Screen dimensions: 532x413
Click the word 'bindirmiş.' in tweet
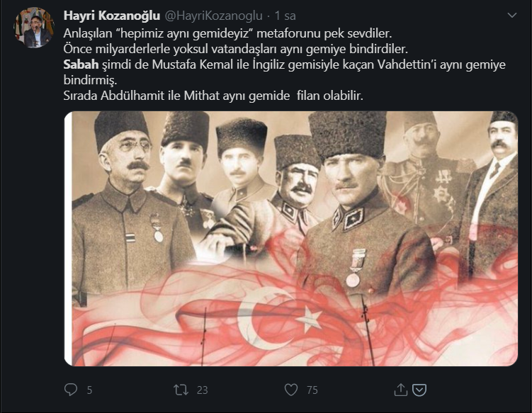click(x=90, y=80)
